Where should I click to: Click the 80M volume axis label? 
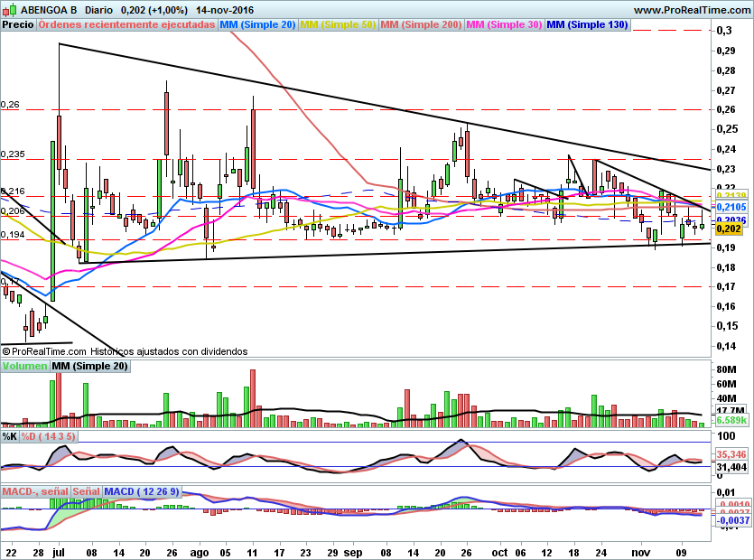(x=726, y=369)
